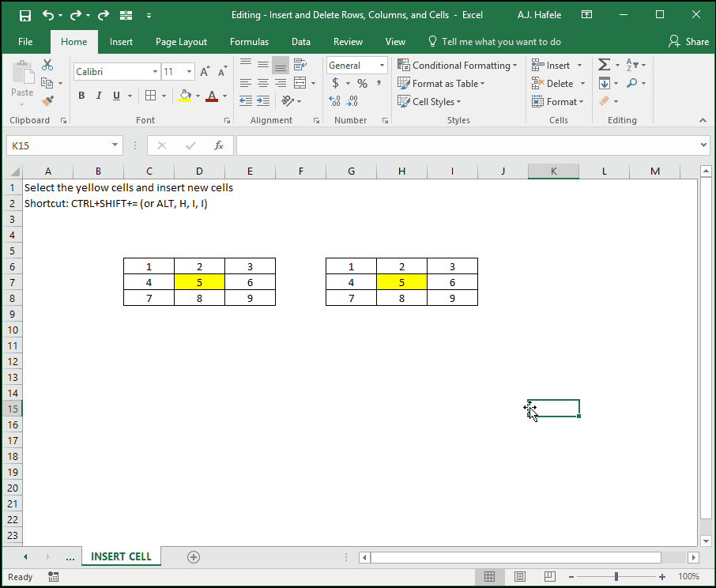Open the File tab

click(25, 42)
